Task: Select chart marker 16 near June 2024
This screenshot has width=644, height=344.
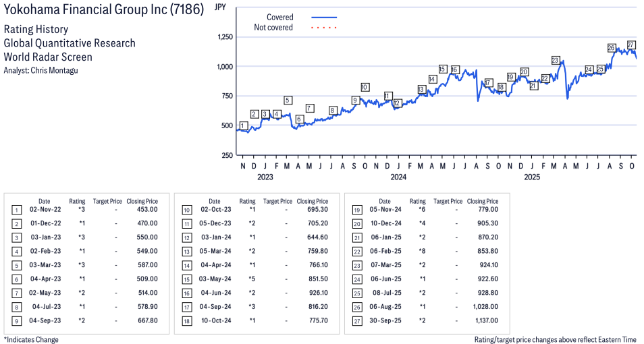Action: (x=454, y=69)
